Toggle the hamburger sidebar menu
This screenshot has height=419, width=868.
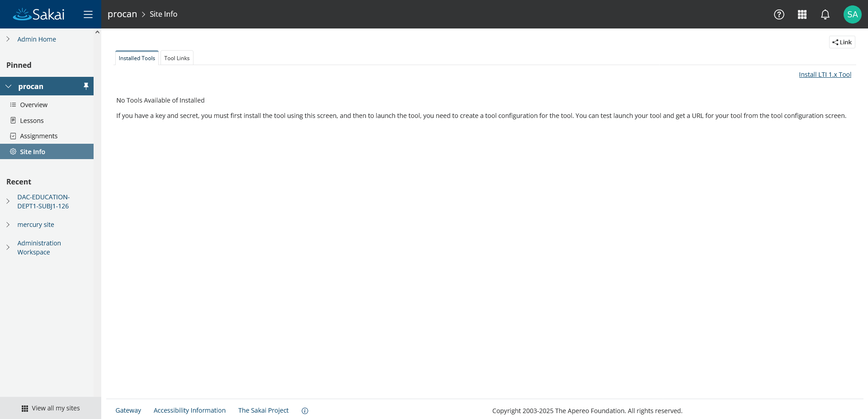point(88,14)
